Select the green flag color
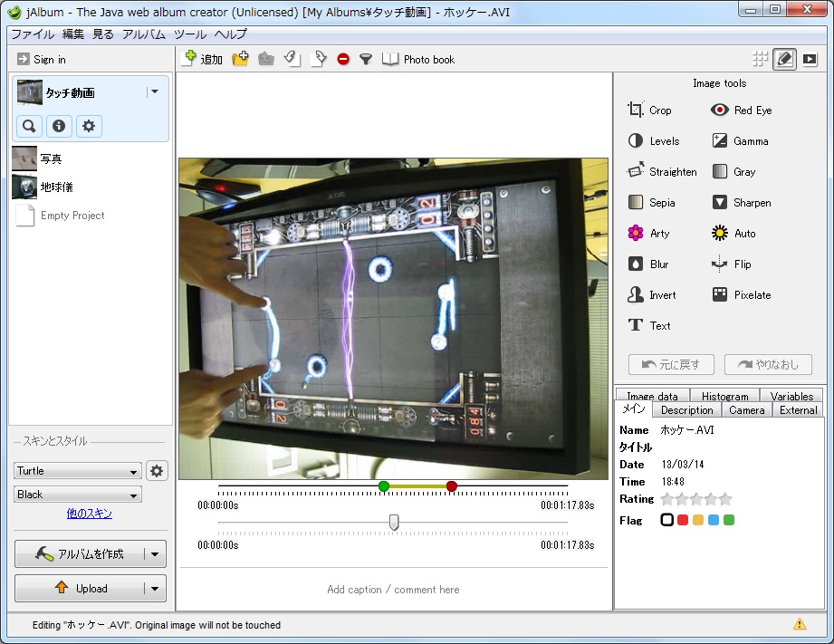Image resolution: width=834 pixels, height=644 pixels. click(x=729, y=520)
